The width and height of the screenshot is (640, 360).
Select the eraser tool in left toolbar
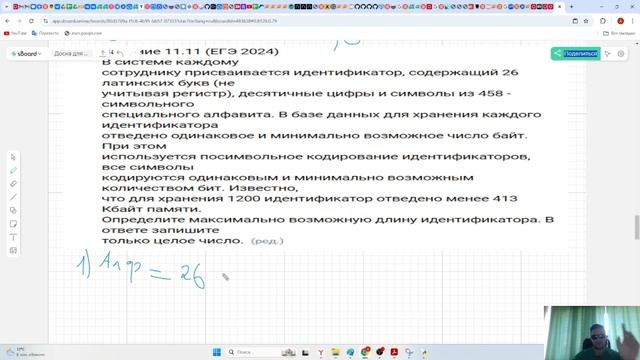pyautogui.click(x=13, y=184)
